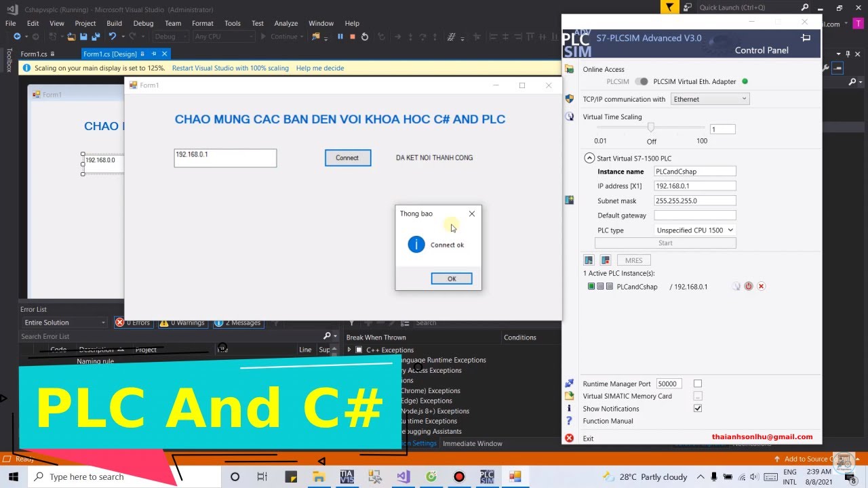Viewport: 868px width, 488px height.
Task: Pause debugging with Break All icon
Action: tap(340, 37)
